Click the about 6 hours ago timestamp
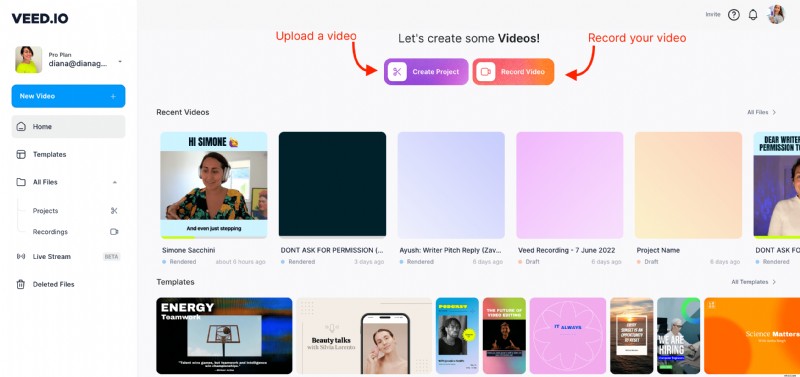800x377 pixels. [240, 262]
